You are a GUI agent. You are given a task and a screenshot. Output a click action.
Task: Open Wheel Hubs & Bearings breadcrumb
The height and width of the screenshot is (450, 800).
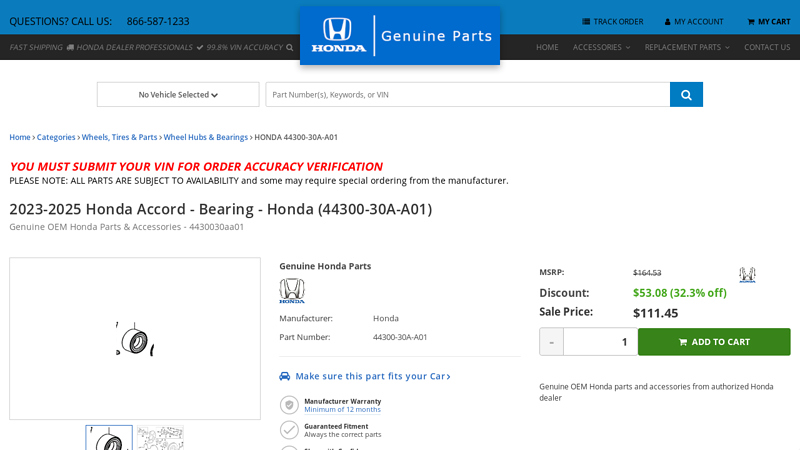pyautogui.click(x=206, y=137)
